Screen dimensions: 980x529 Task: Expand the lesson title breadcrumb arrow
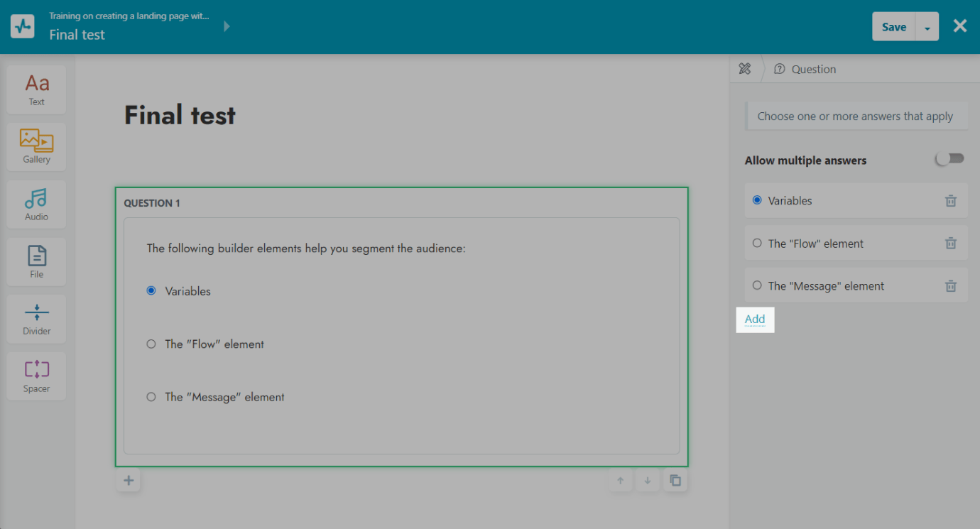tap(227, 26)
